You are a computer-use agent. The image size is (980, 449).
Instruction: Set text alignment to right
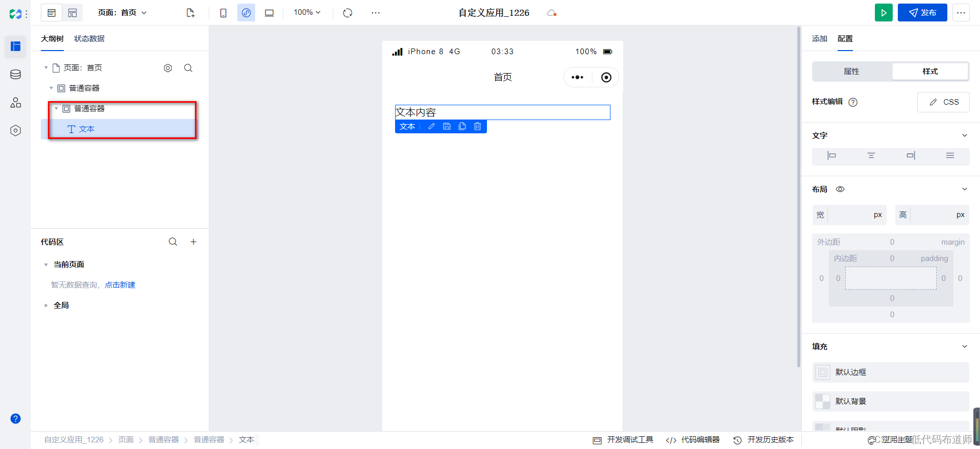click(x=911, y=156)
